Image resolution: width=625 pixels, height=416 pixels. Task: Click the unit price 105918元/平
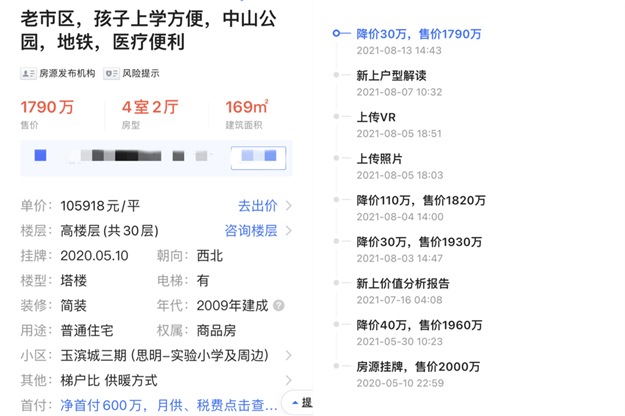tap(100, 206)
